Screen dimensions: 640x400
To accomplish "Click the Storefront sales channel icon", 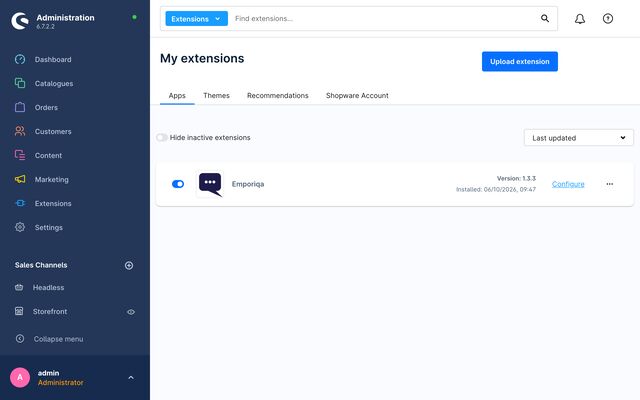I will [x=19, y=311].
